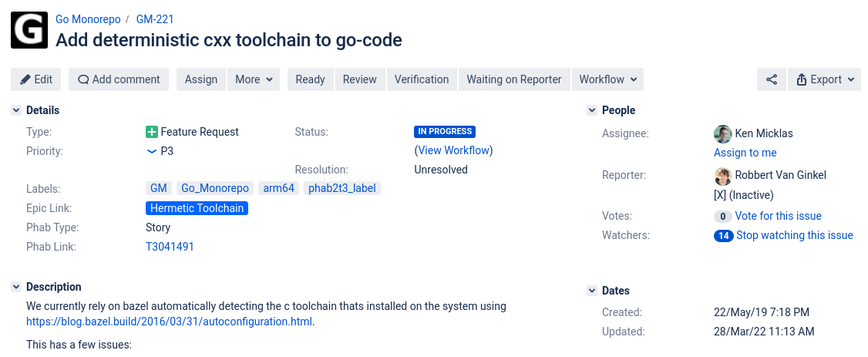Select the arm64 label
Image resolution: width=868 pixels, height=357 pixels.
coord(278,188)
